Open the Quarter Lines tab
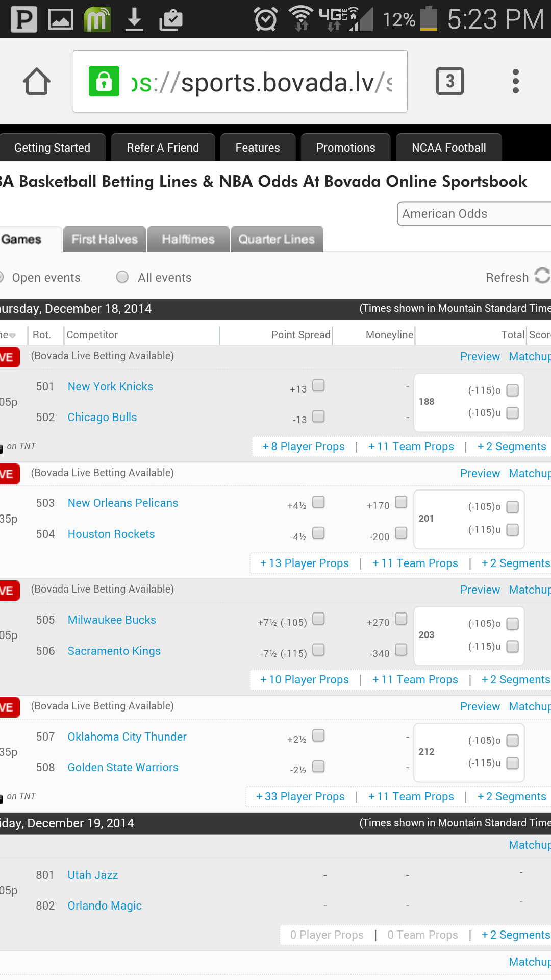 pos(277,239)
